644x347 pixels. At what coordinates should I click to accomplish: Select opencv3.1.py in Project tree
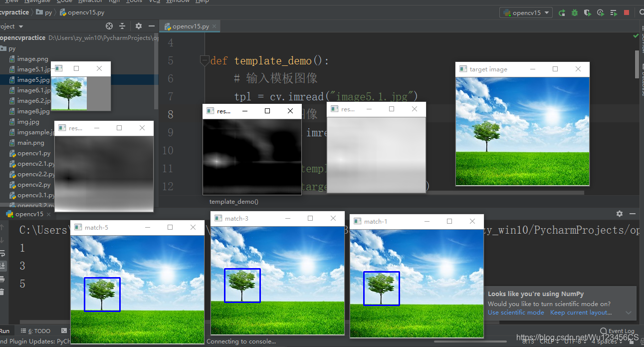coord(32,195)
